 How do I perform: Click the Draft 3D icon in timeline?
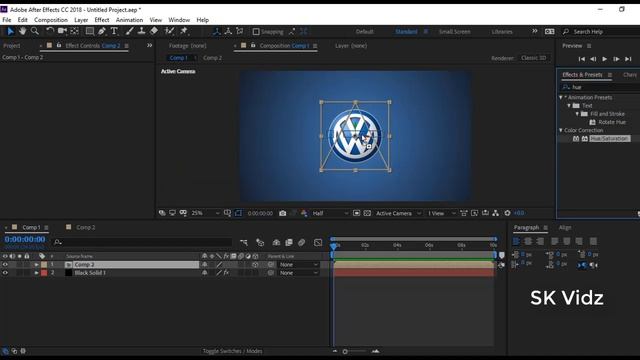pos(260,242)
